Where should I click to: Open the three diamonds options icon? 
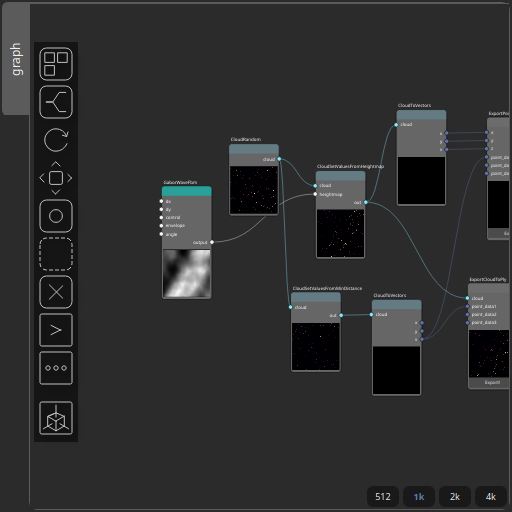(x=56, y=368)
